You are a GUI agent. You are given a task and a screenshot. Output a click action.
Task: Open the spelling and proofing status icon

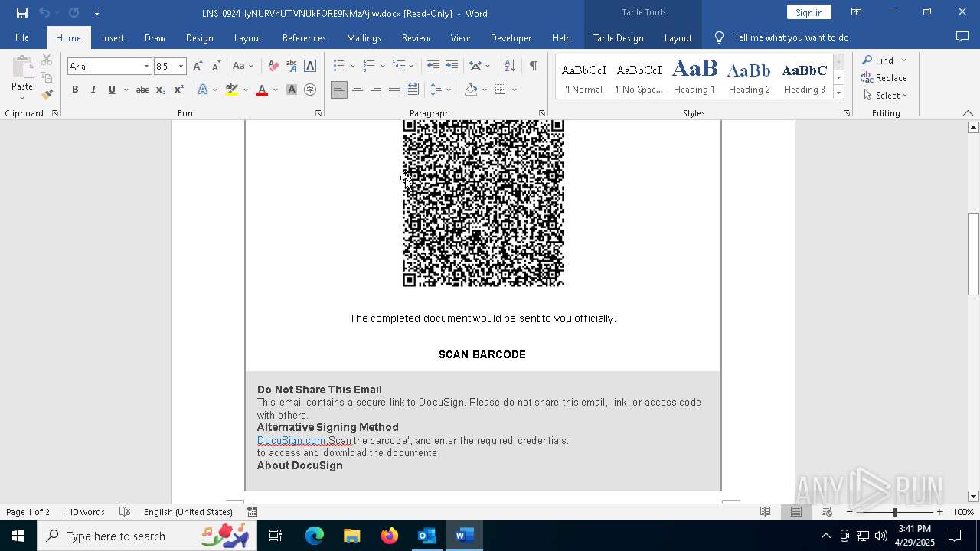click(x=125, y=512)
